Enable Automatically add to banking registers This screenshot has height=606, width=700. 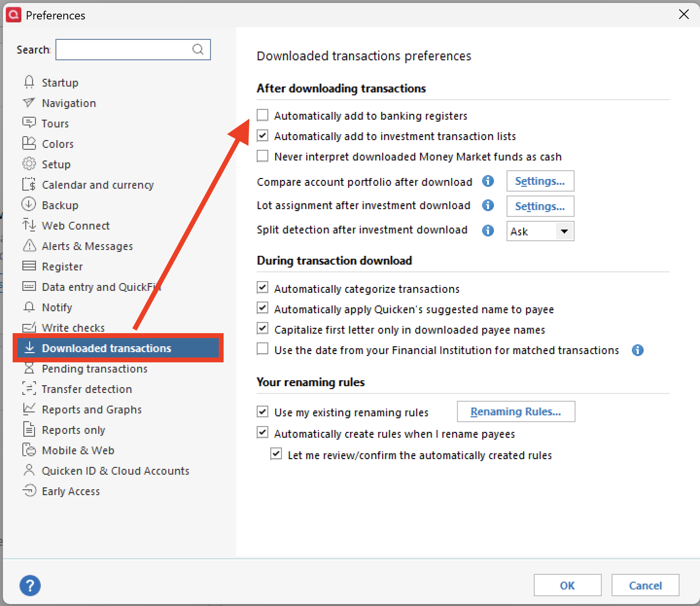(x=262, y=115)
